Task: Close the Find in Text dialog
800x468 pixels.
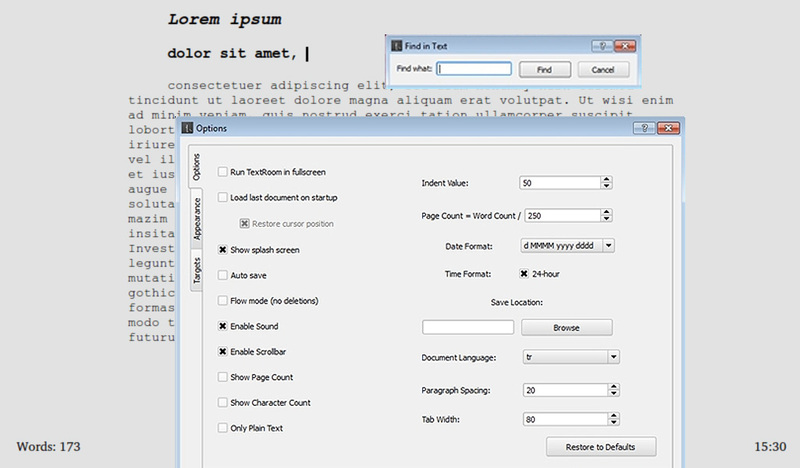Action: [625, 46]
